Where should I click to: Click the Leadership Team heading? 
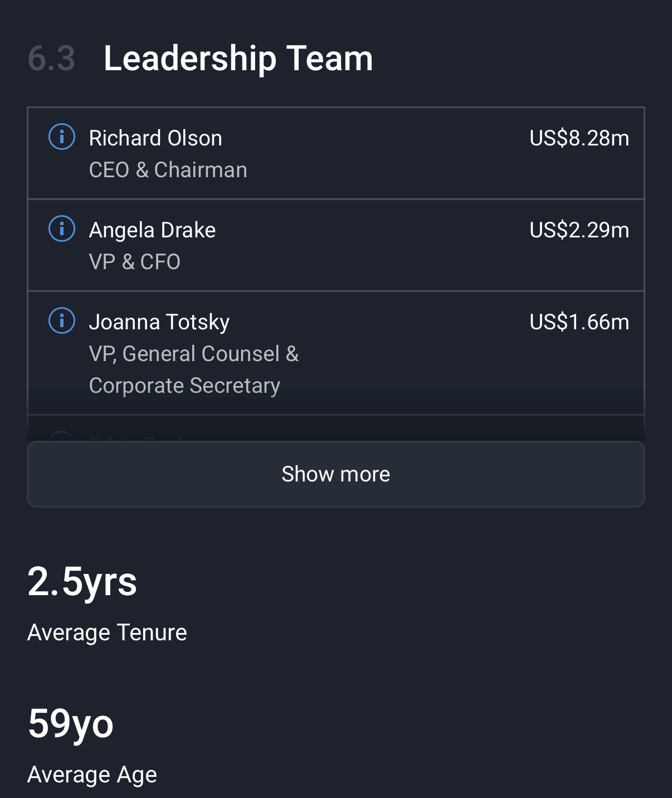[238, 59]
